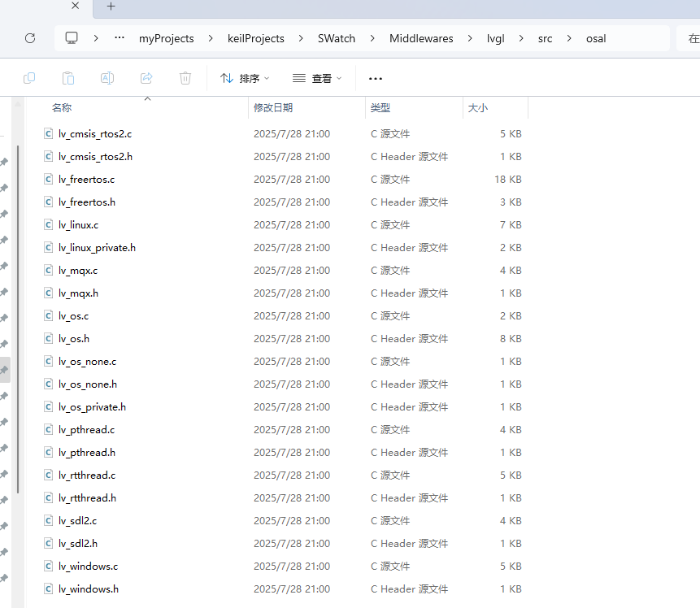700x608 pixels.
Task: Click the Rename icon in the toolbar
Action: pyautogui.click(x=107, y=78)
